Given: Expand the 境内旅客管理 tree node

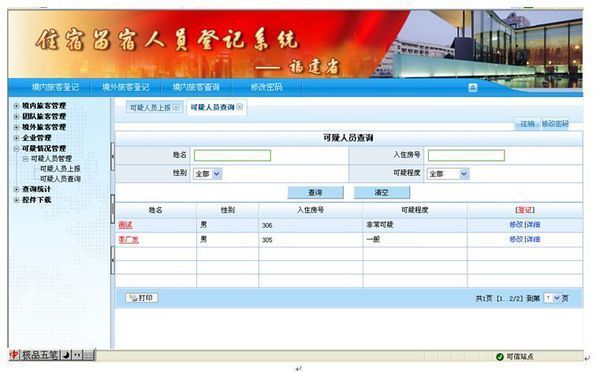Looking at the screenshot, I should point(16,106).
